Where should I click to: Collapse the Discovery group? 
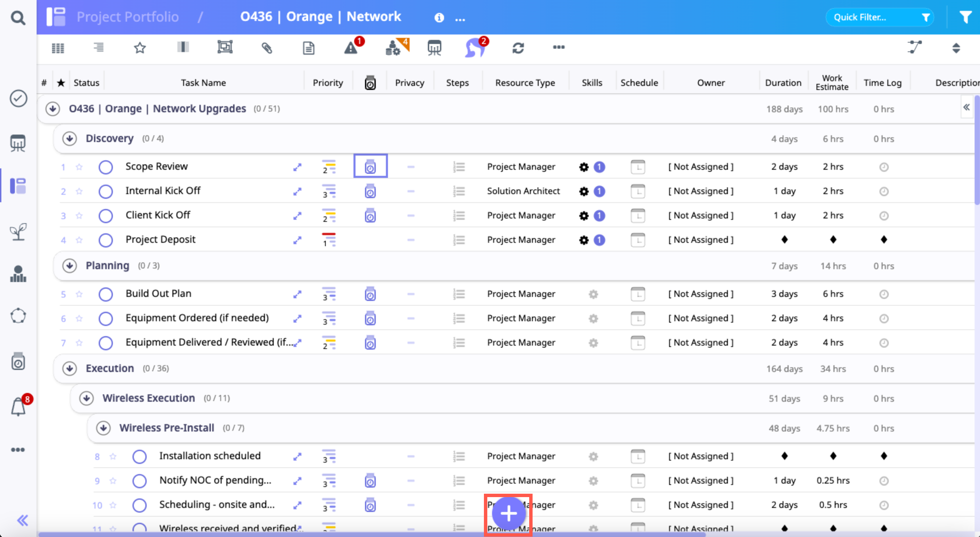(x=70, y=139)
